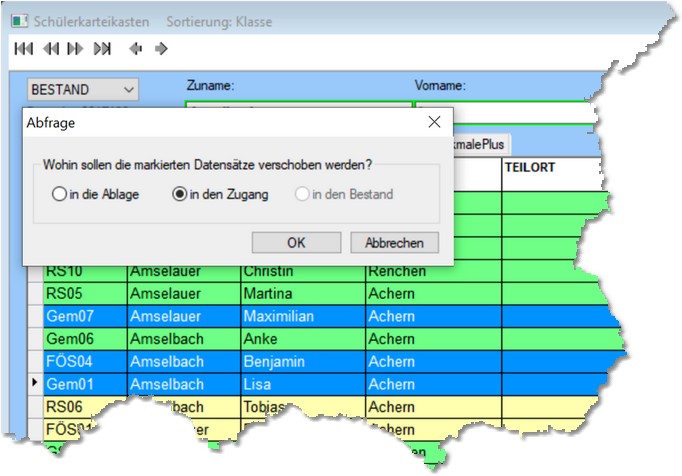
Task: Click Achern in Benjamin's row
Action: pos(434,362)
